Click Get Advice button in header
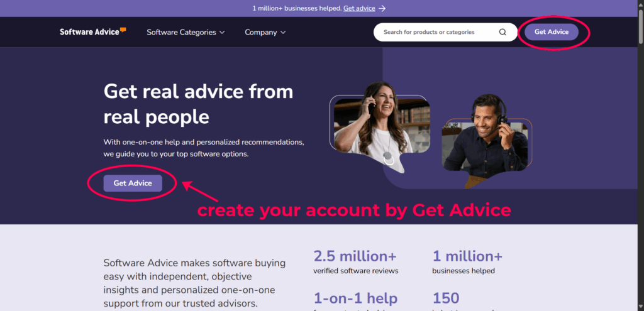 pos(552,32)
